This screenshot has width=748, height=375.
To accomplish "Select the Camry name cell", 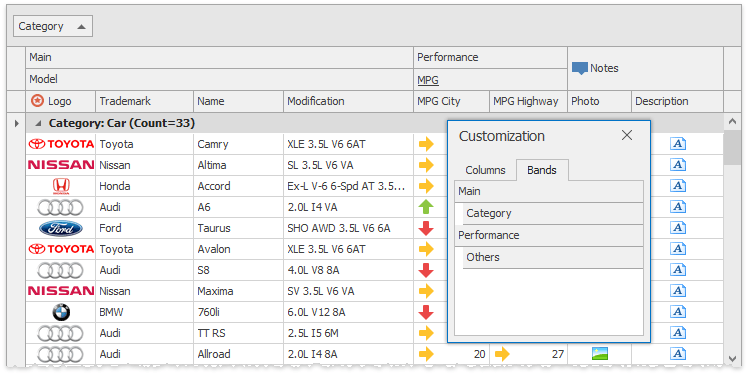I will [239, 144].
